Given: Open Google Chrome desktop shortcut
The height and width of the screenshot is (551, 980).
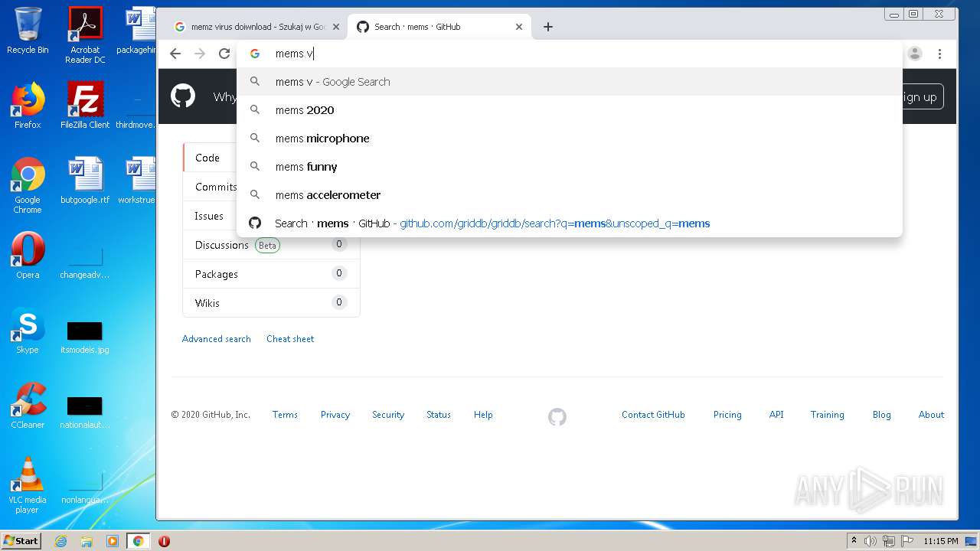Looking at the screenshot, I should pos(28,186).
